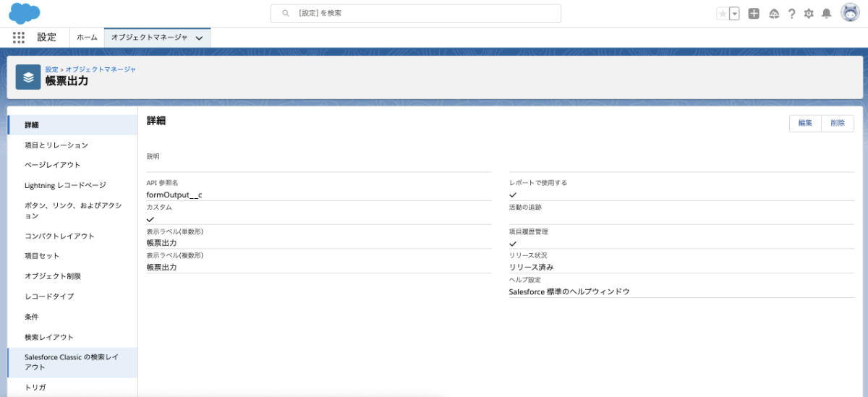Click the リリース済み status value

(532, 267)
